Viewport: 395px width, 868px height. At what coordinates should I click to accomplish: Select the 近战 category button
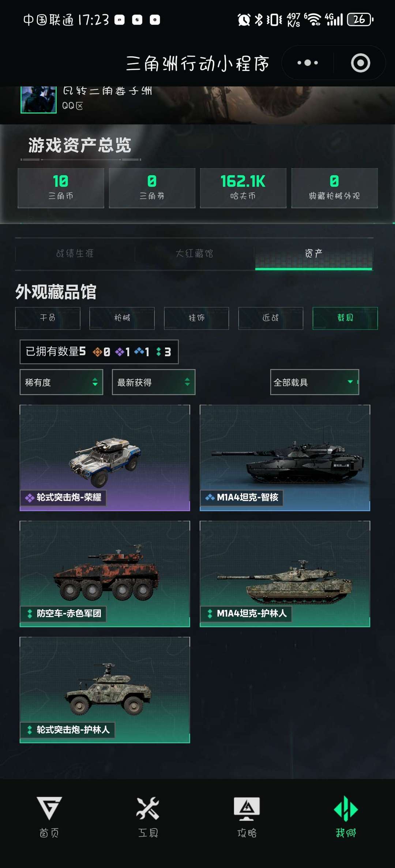(x=271, y=318)
